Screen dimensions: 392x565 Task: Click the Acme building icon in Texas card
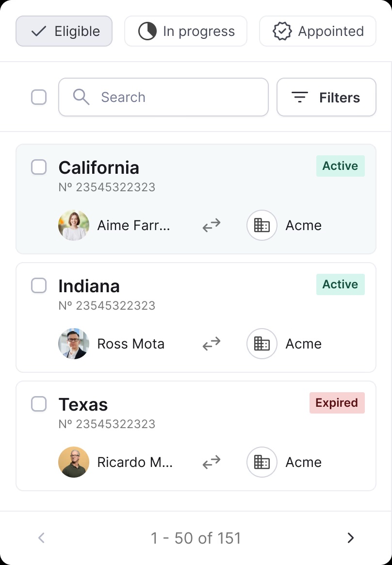[x=262, y=462]
